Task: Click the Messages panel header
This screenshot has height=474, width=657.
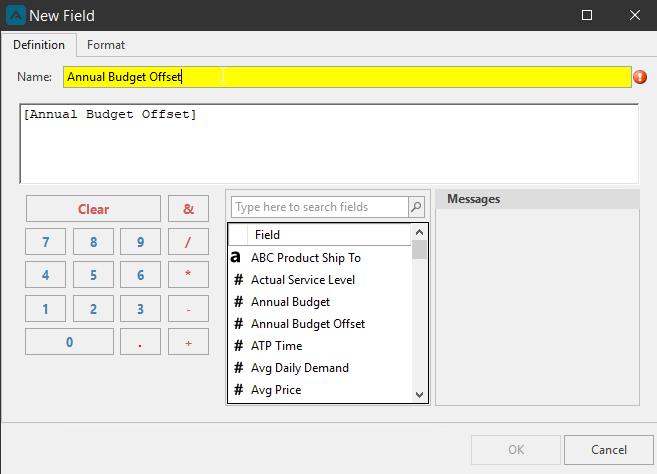Action: click(538, 199)
